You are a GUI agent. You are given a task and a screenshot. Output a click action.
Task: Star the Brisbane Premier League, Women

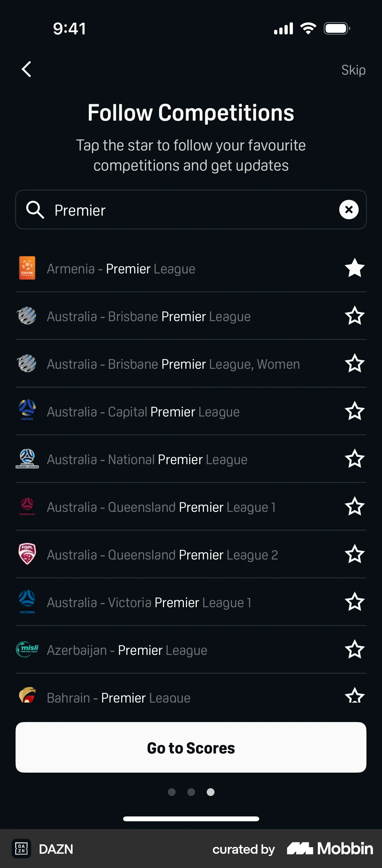tap(354, 364)
